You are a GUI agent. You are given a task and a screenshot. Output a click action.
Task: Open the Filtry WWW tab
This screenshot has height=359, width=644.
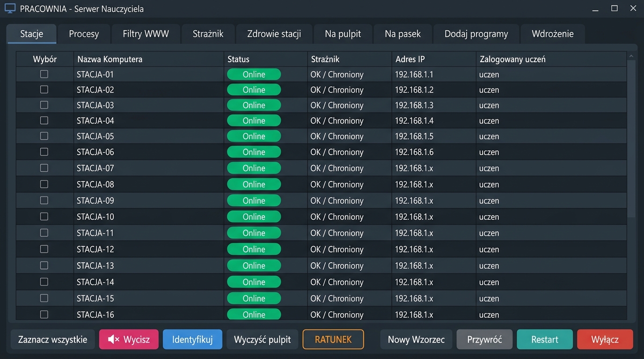point(146,34)
